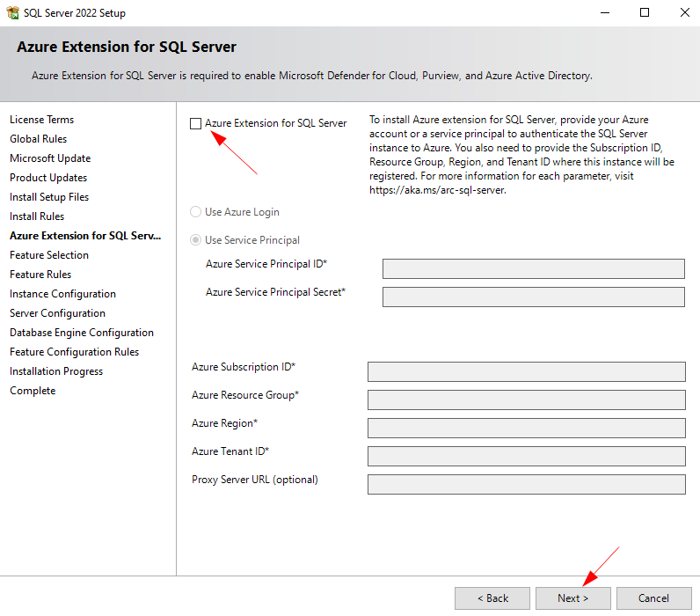Select License Terms step in sidebar

click(x=42, y=120)
